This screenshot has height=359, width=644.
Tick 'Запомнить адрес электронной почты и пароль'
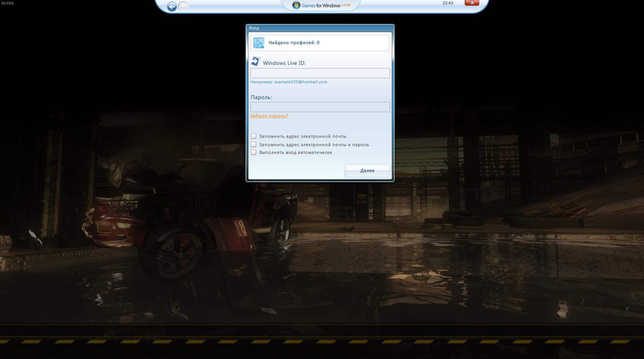(254, 145)
